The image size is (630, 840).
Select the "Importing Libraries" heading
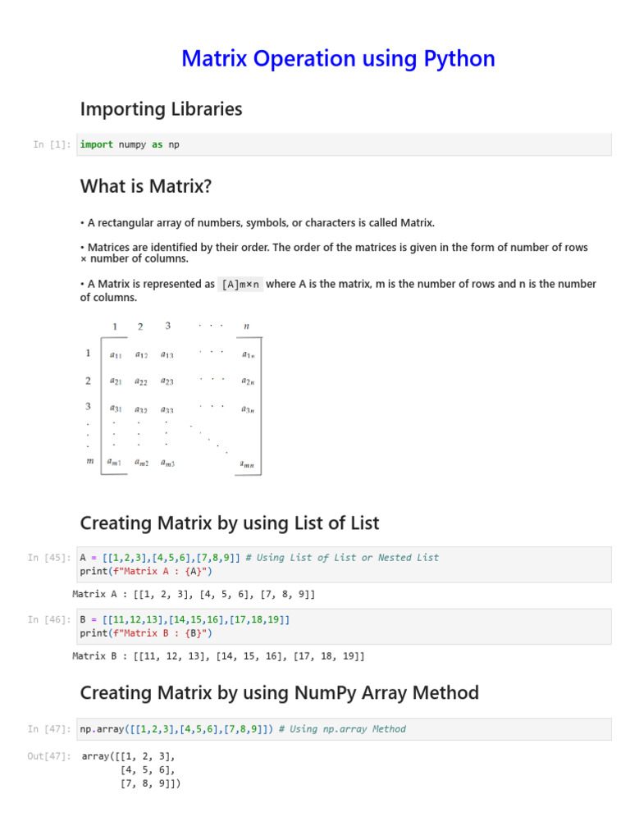coord(161,109)
